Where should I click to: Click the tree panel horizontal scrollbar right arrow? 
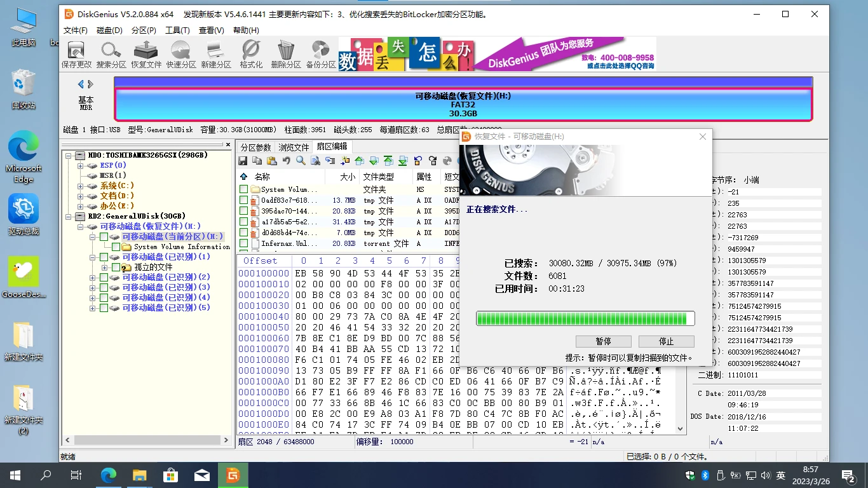click(x=226, y=440)
